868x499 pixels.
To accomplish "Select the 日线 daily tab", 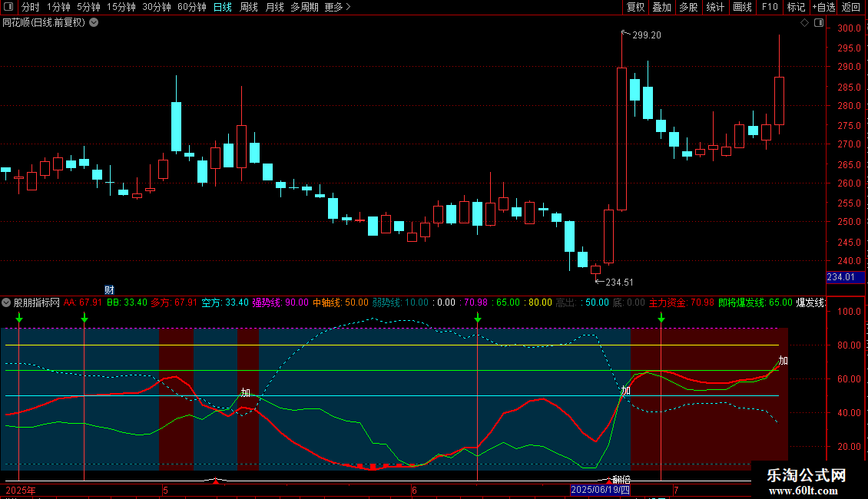I will pyautogui.click(x=223, y=7).
